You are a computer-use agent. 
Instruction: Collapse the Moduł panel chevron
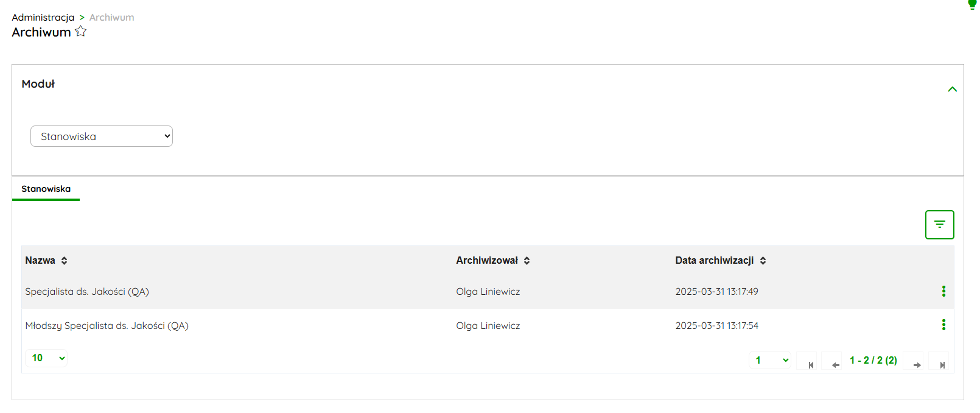click(952, 90)
